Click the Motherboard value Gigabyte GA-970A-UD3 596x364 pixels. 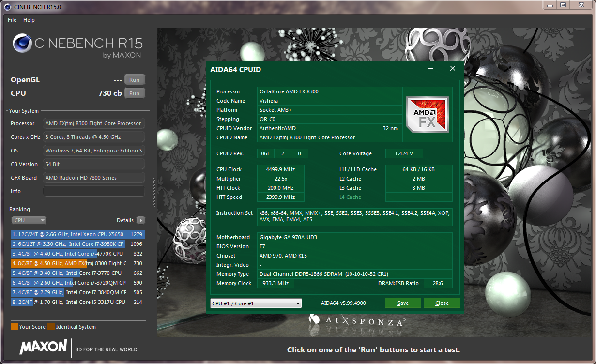point(355,237)
